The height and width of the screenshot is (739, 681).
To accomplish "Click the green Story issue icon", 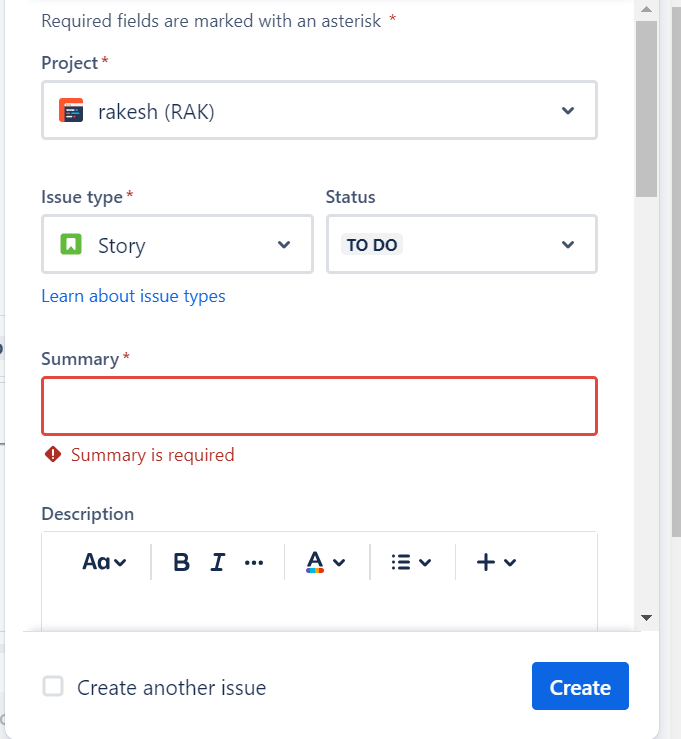I will 71,245.
